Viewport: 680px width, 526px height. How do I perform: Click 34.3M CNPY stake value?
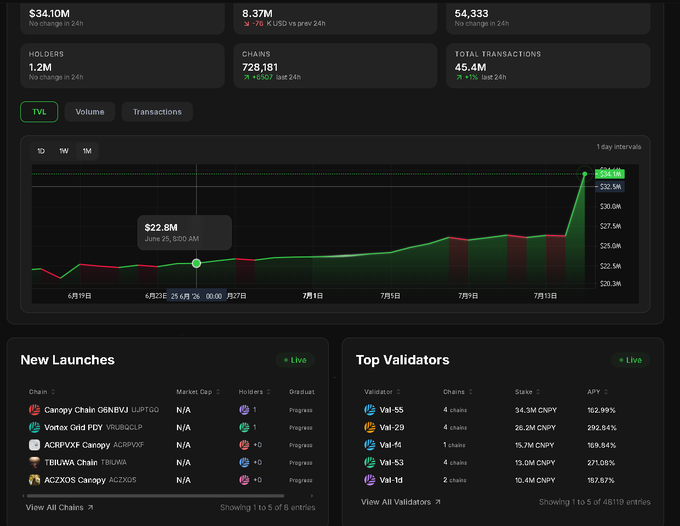coord(536,410)
